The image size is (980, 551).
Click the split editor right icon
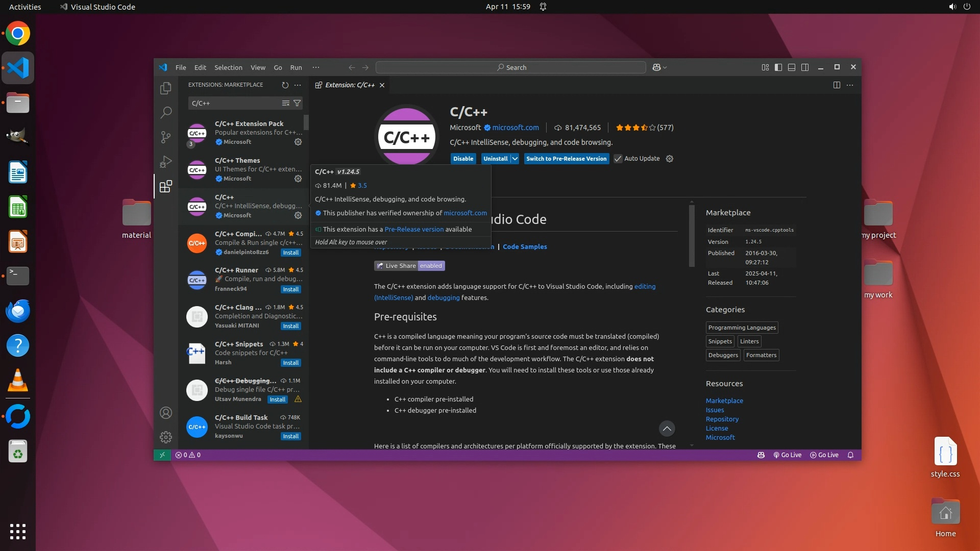click(x=837, y=85)
